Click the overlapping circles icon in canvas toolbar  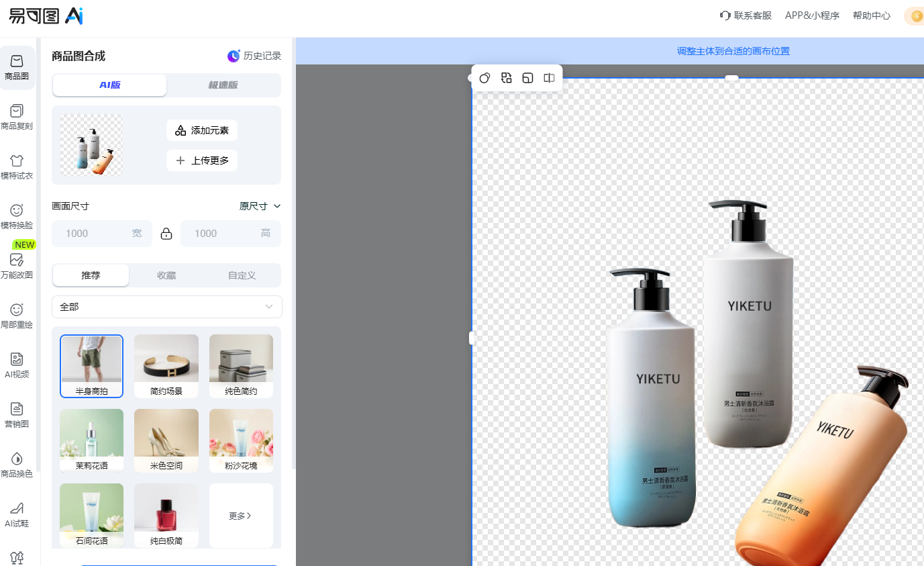pyautogui.click(x=484, y=78)
